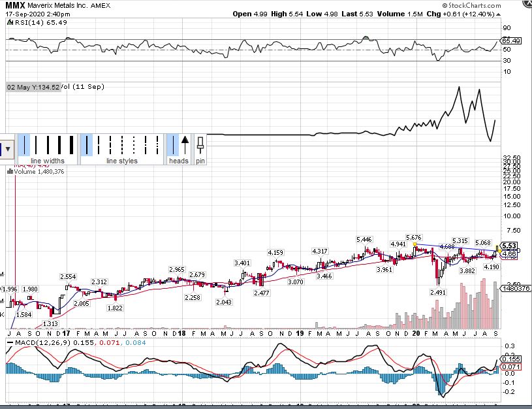This screenshot has height=409, width=532.
Task: Select the sixth line style, dash-dot
Action: point(146,145)
